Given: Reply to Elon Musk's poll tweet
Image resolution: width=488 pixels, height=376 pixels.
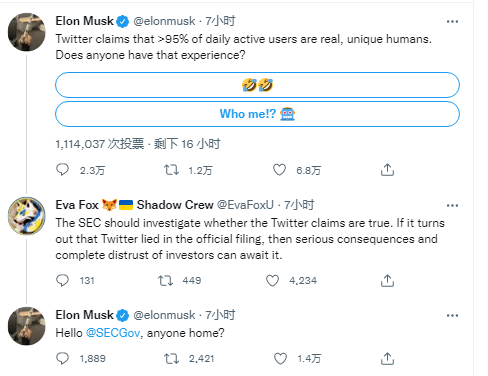Looking at the screenshot, I should pyautogui.click(x=62, y=170).
